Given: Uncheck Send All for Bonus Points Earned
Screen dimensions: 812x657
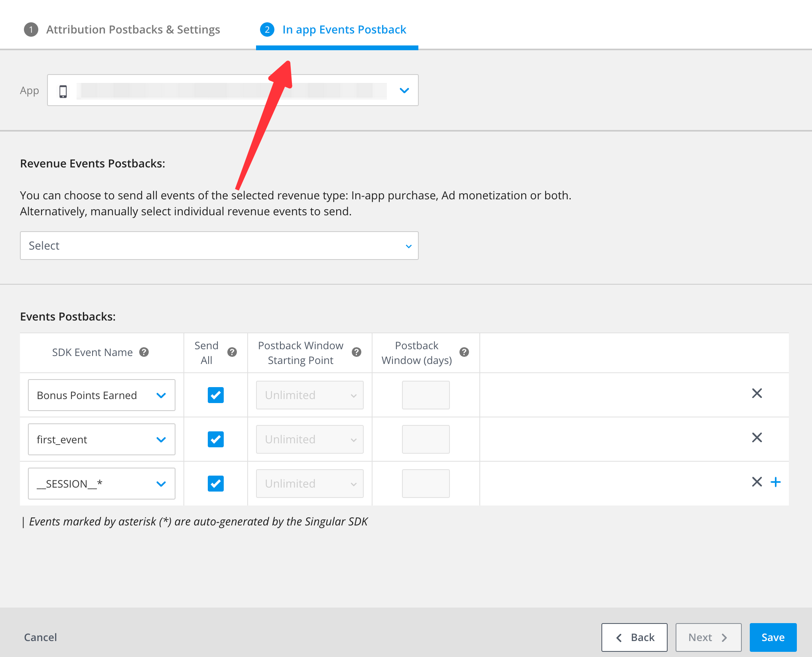Looking at the screenshot, I should (x=216, y=395).
